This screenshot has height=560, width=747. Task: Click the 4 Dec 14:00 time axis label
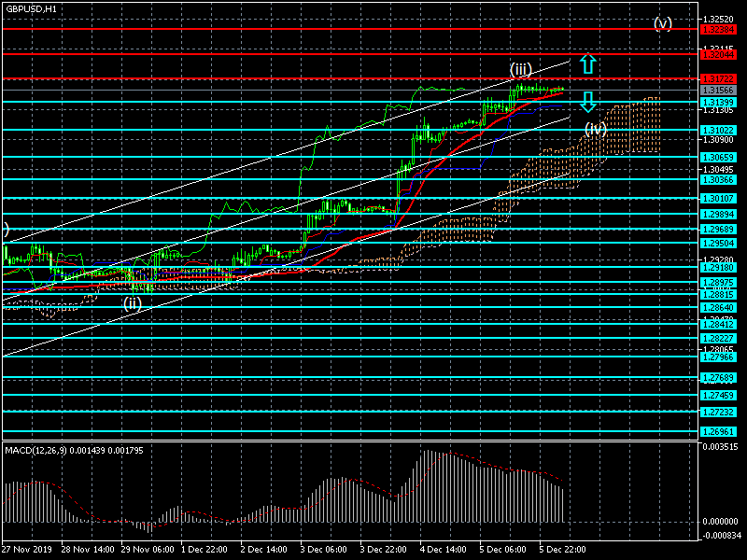443,550
